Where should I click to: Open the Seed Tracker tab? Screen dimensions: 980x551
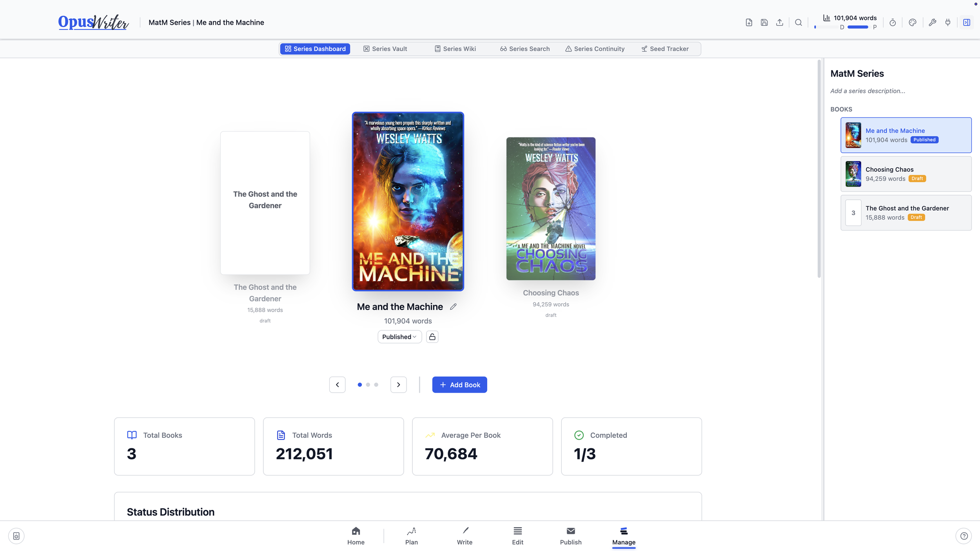tap(665, 49)
